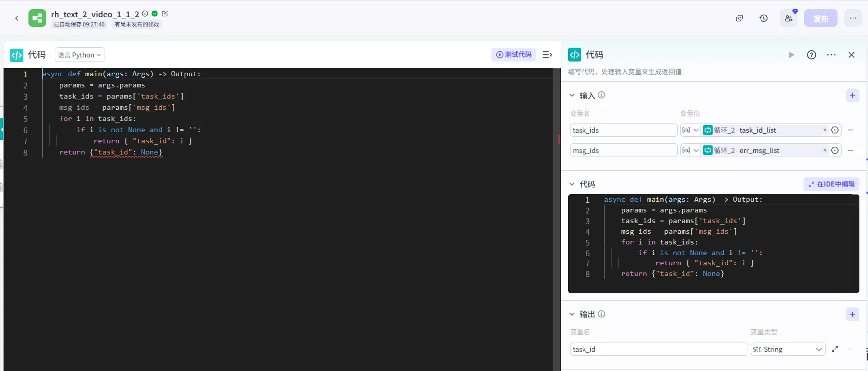Open the header more options menu
Image resolution: width=868 pixels, height=371 pixels.
[x=853, y=18]
